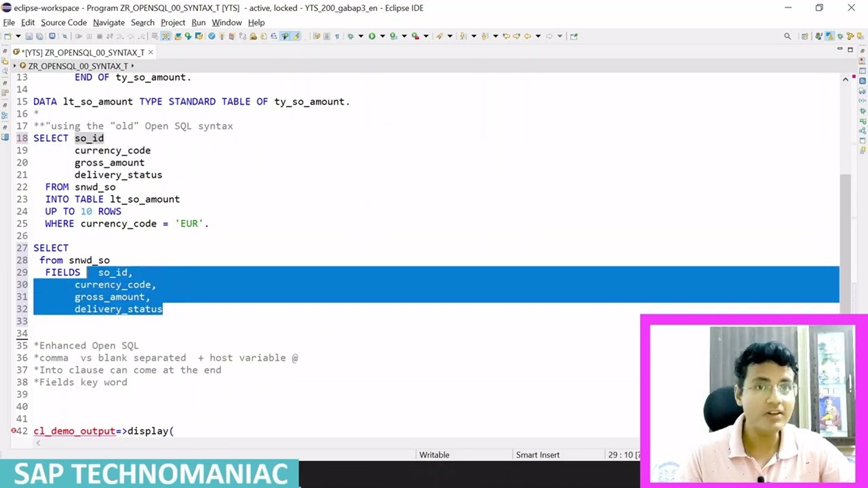Click the Save toolbar icon

point(28,36)
